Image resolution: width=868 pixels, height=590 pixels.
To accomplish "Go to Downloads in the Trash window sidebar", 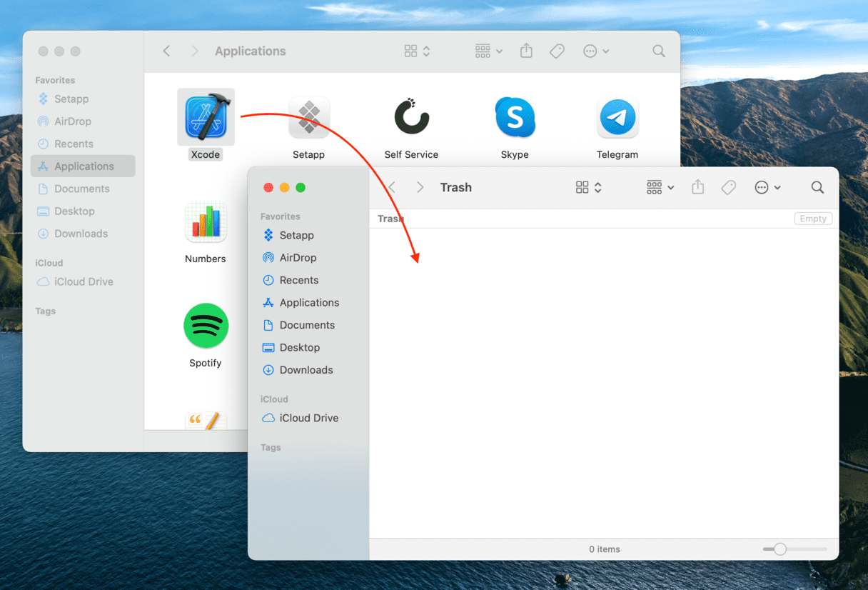I will pos(306,369).
